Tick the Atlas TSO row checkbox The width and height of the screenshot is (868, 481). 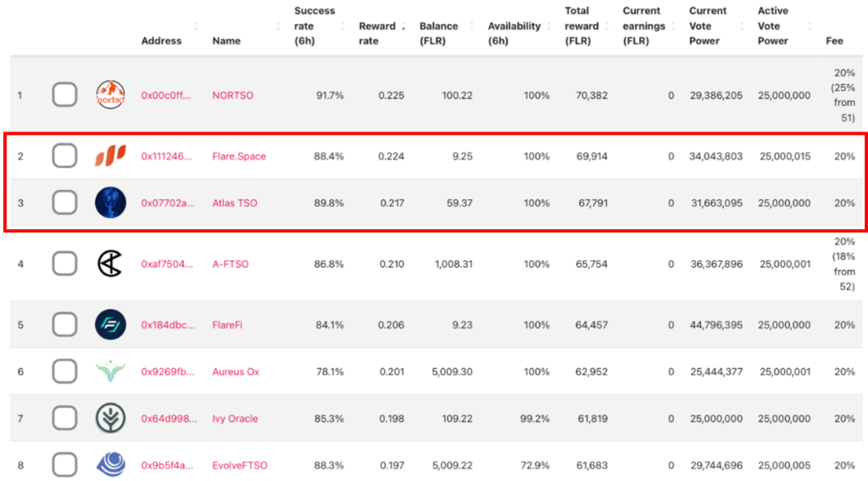point(64,202)
